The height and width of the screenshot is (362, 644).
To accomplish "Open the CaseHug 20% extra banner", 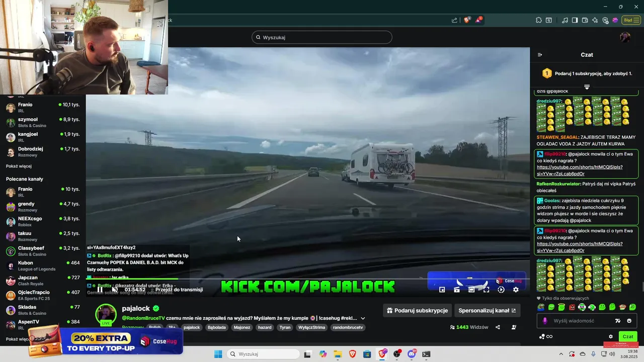I will (105, 341).
